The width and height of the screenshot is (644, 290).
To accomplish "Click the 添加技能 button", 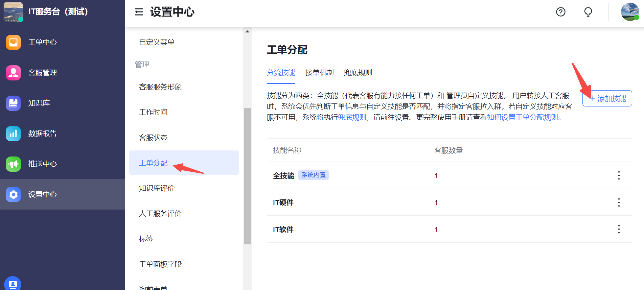I will tap(607, 99).
